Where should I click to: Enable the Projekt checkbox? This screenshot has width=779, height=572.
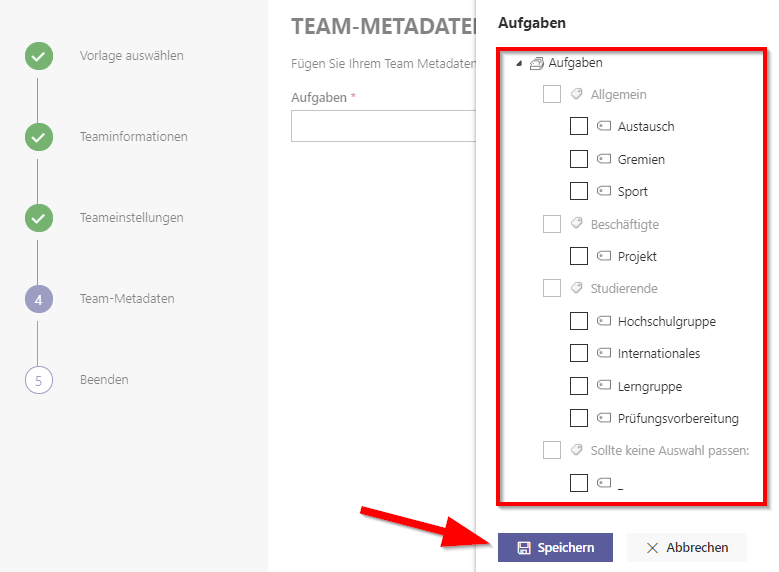point(579,256)
